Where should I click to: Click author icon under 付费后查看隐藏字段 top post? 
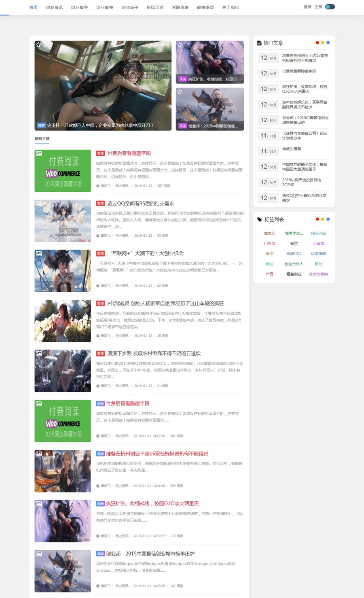click(x=98, y=186)
